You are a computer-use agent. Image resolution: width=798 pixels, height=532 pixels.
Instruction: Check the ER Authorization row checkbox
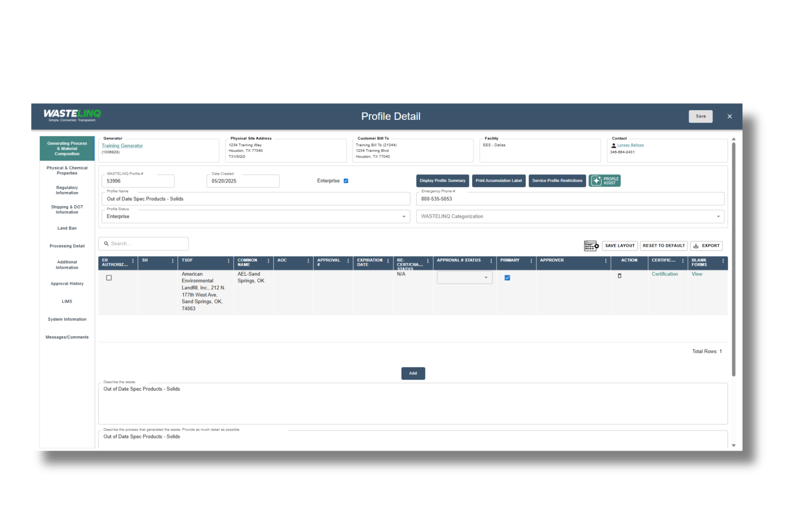coord(109,278)
